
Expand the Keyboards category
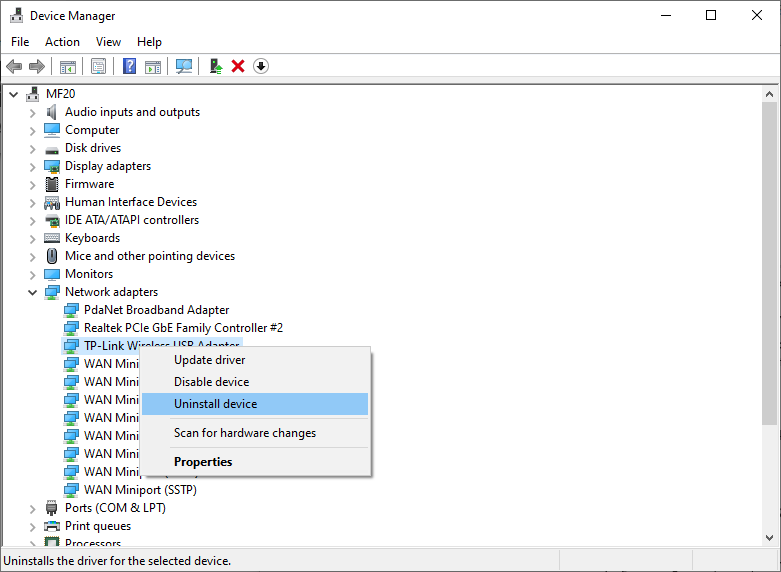pyautogui.click(x=32, y=239)
